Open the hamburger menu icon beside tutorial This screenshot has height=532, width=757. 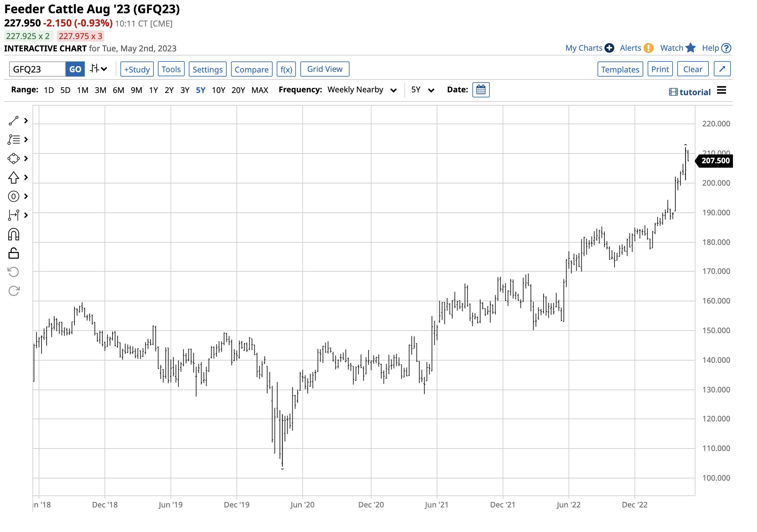722,91
